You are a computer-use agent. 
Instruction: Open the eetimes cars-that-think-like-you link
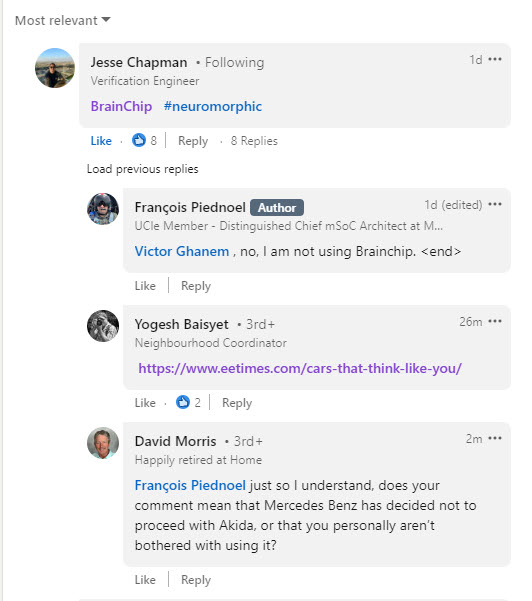click(300, 368)
